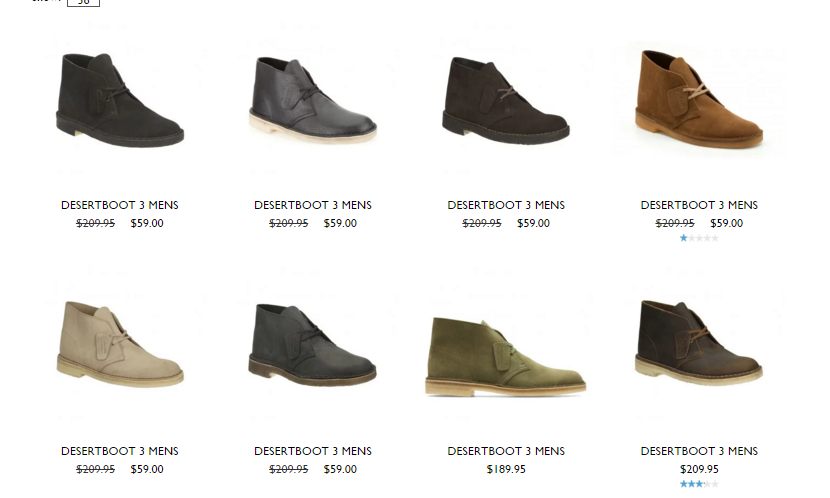This screenshot has width=830, height=498.
Task: Click the one-star rating under the tan boot
Action: (x=699, y=238)
